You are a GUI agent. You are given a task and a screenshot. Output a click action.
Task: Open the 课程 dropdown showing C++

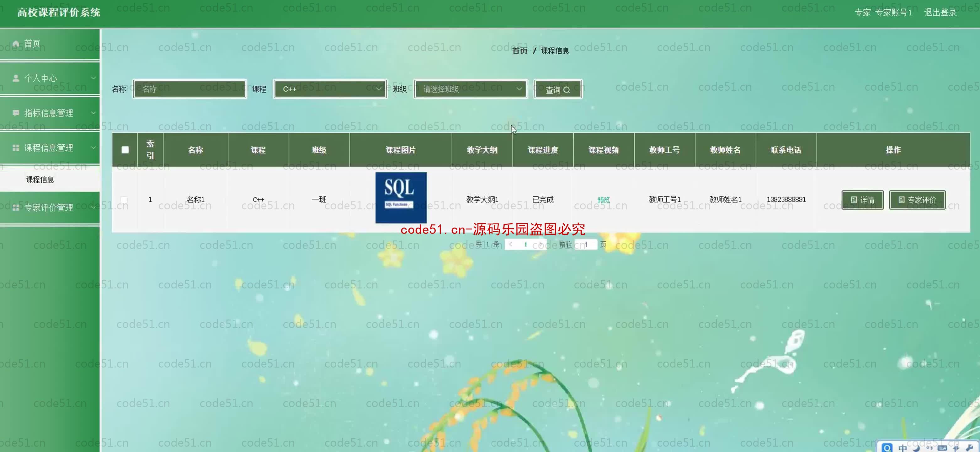pyautogui.click(x=330, y=89)
